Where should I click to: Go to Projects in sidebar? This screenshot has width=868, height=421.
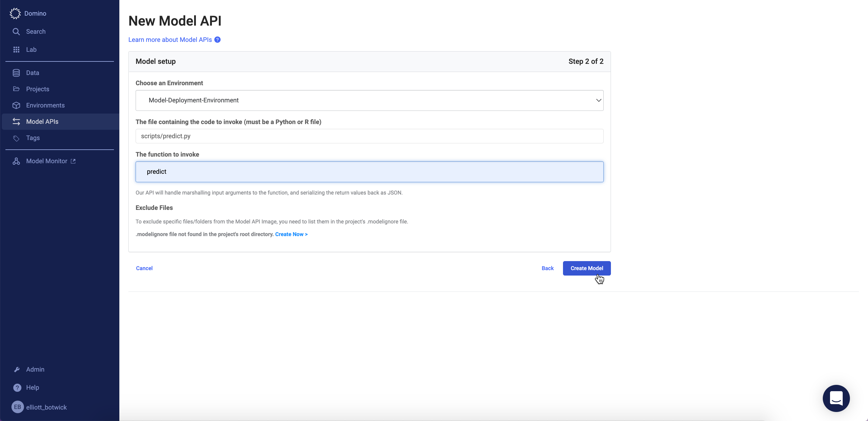click(x=37, y=89)
